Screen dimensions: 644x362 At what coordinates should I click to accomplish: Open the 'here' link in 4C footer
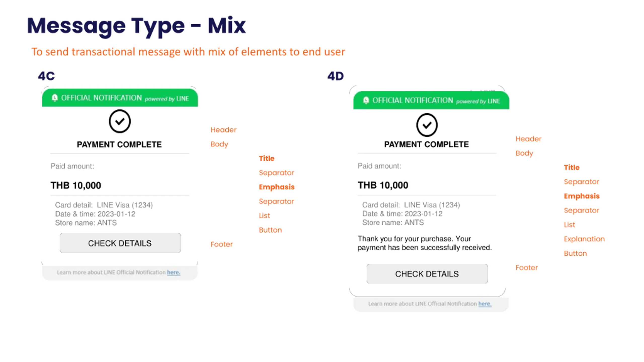pos(173,272)
